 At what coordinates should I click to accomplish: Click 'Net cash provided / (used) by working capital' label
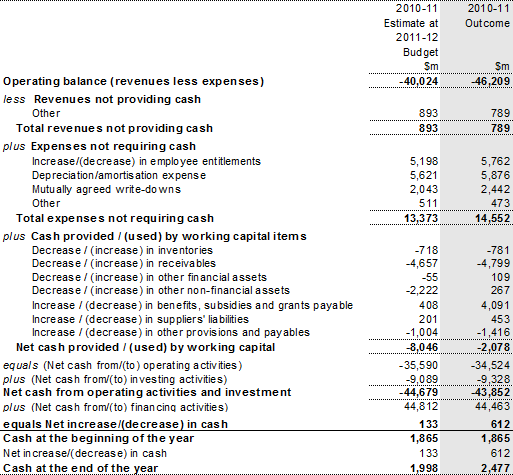click(x=146, y=347)
